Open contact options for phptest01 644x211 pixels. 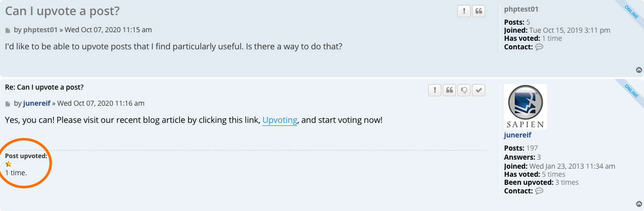[x=539, y=47]
